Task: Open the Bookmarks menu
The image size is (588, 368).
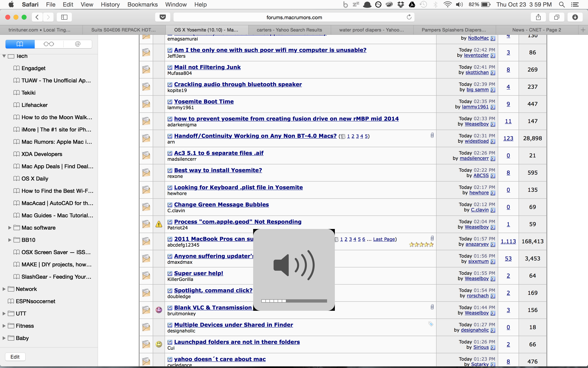Action: tap(142, 4)
